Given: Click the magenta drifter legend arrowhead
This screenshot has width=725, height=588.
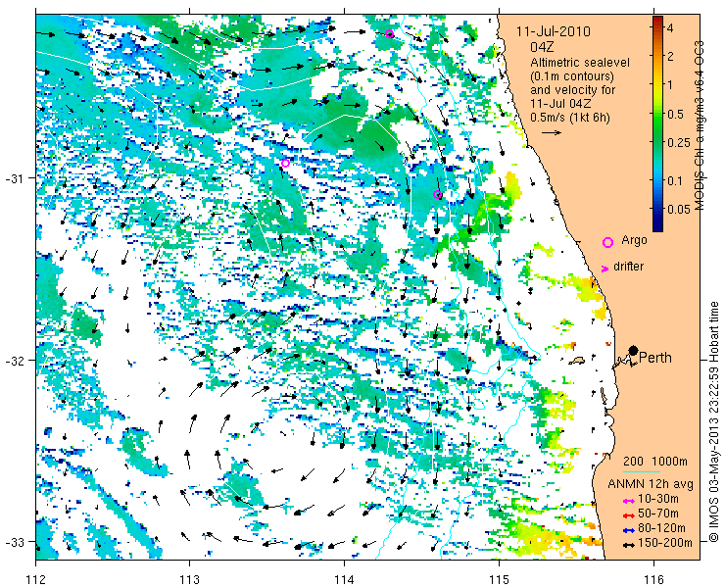Looking at the screenshot, I should click(604, 269).
